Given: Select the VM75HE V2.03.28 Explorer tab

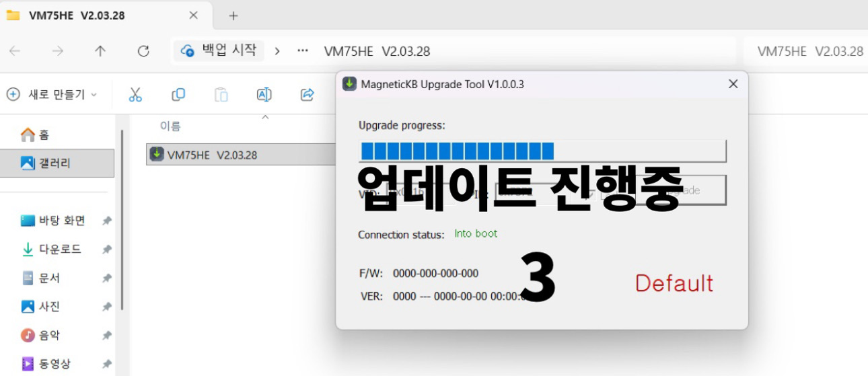Looking at the screenshot, I should point(106,15).
